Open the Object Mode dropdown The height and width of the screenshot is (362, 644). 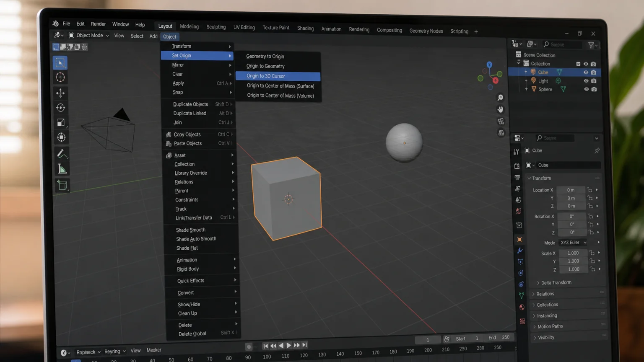(89, 36)
